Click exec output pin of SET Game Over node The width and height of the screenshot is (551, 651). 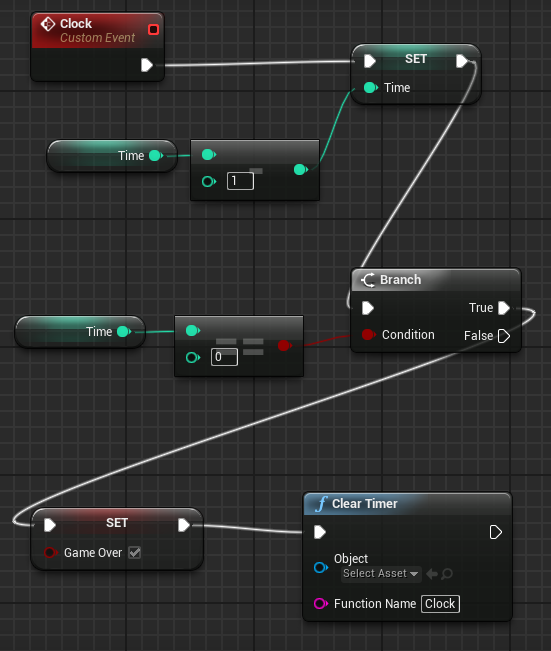click(x=184, y=525)
